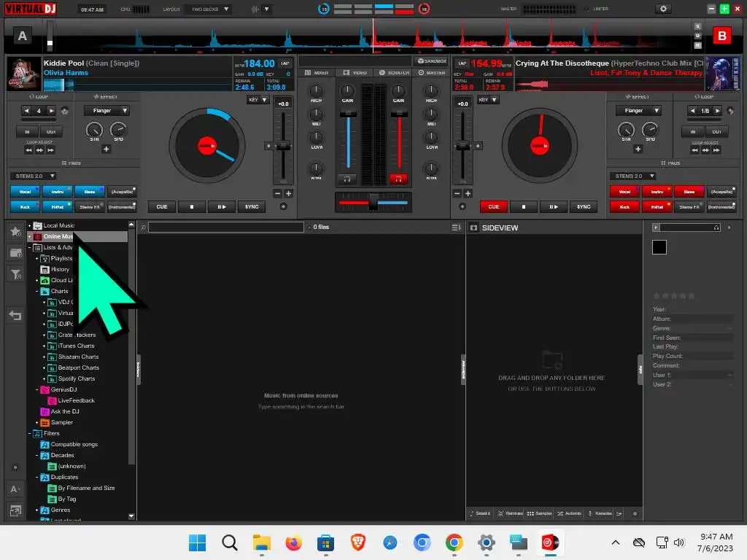The width and height of the screenshot is (747, 560).
Task: Open the STEMS 2.0 pads dropdown on deck A
Action: point(32,176)
